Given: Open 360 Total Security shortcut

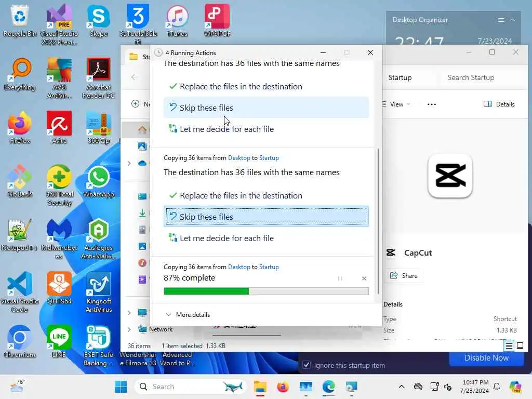Looking at the screenshot, I should pyautogui.click(x=59, y=185).
